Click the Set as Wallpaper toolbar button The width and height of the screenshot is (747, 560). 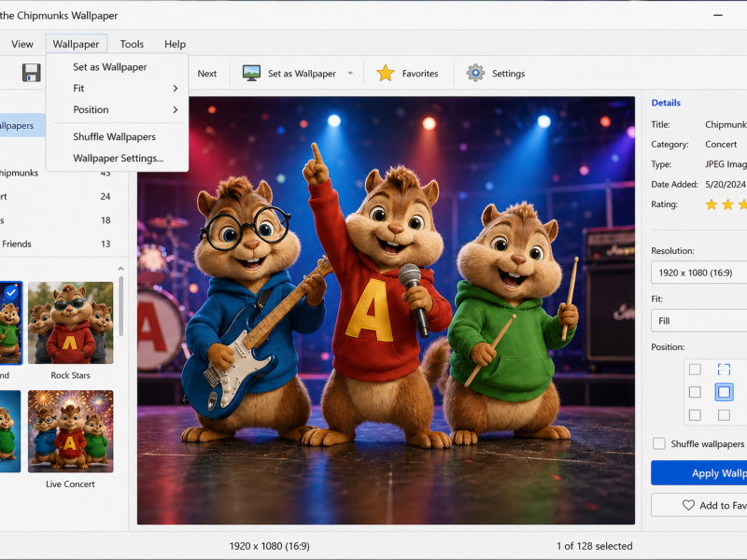294,74
